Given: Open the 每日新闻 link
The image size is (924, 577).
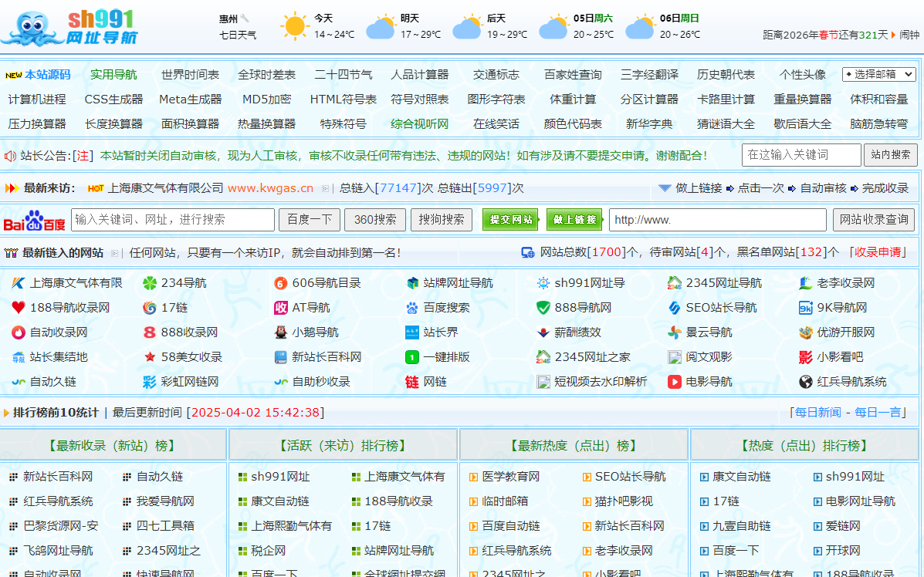Looking at the screenshot, I should [x=817, y=412].
